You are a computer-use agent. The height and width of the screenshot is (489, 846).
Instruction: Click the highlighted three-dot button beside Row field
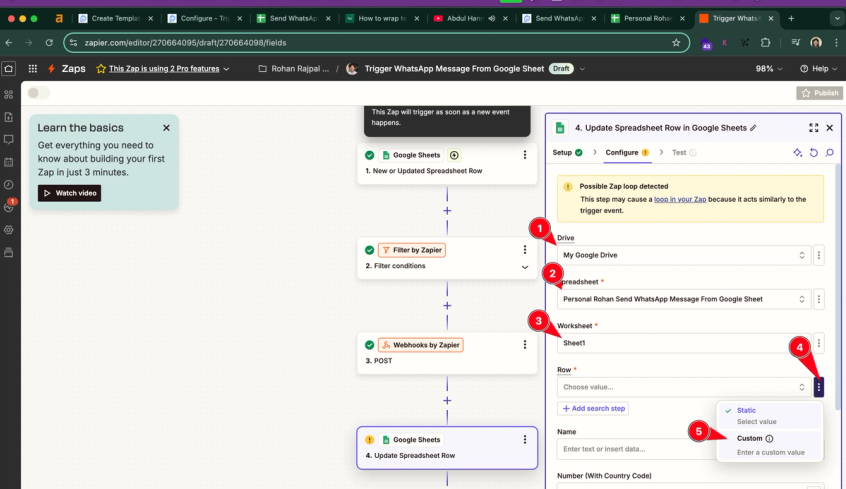818,387
